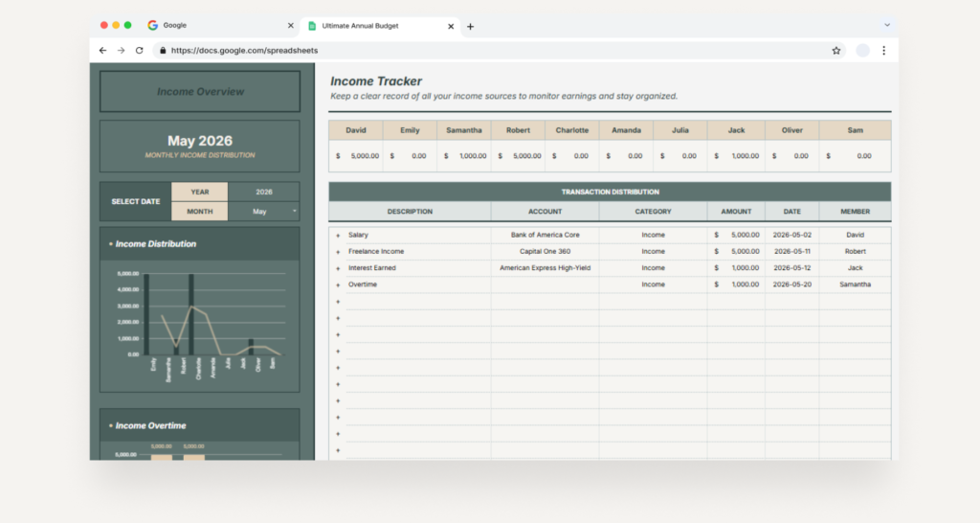980x523 pixels.
Task: Click the Interest Earned description cell
Action: point(419,268)
